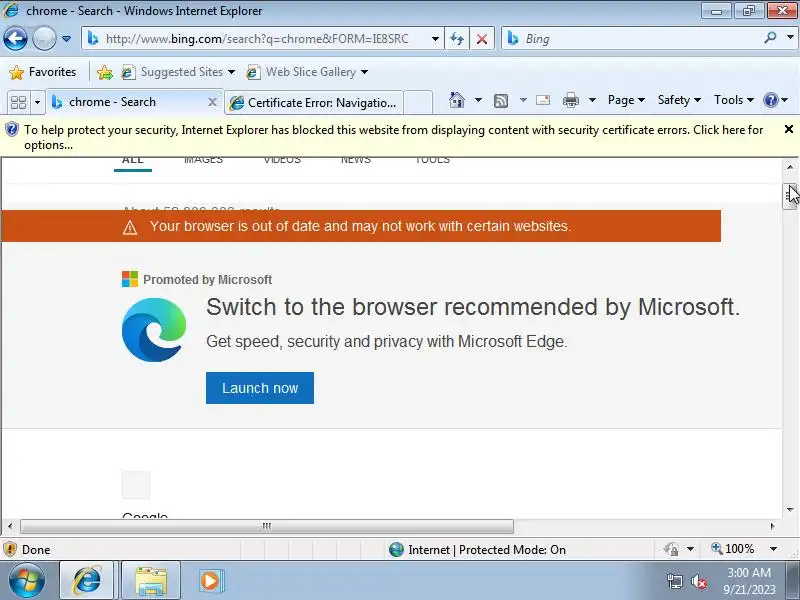The width and height of the screenshot is (800, 600).
Task: Click the RSS Feeds icon
Action: (x=501, y=101)
